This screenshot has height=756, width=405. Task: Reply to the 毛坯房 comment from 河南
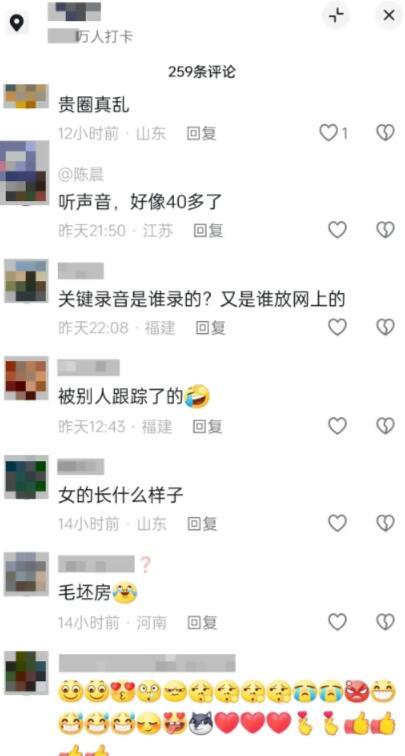[202, 623]
